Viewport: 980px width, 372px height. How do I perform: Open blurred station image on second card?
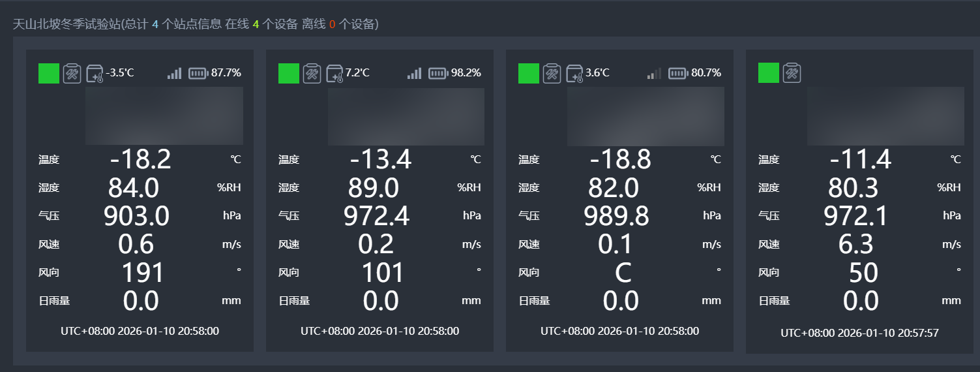tap(406, 116)
